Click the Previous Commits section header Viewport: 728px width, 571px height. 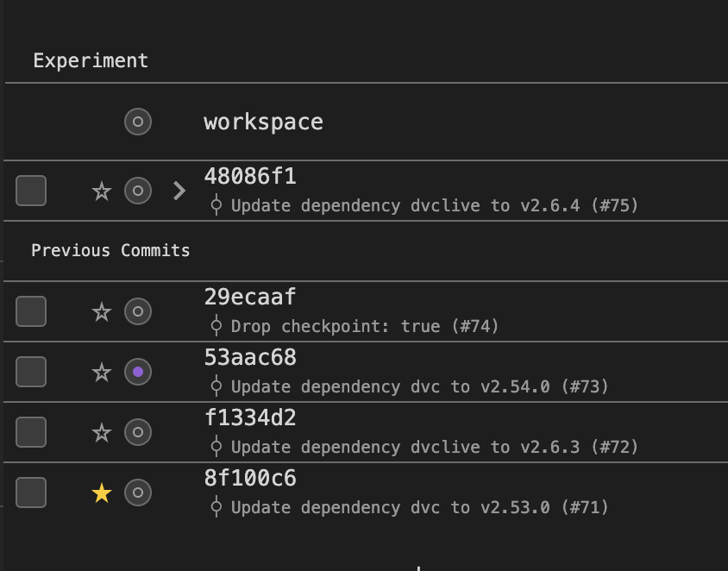(110, 250)
